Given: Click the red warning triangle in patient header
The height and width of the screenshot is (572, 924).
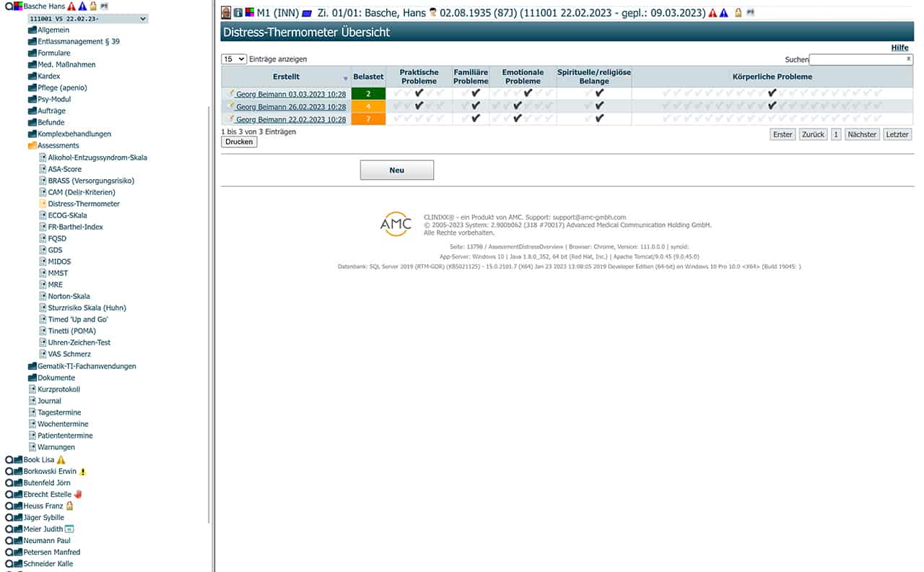Looking at the screenshot, I should [712, 13].
